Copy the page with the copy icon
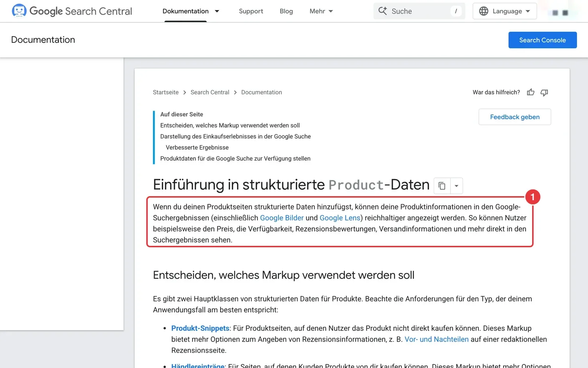The height and width of the screenshot is (368, 588). click(x=442, y=186)
